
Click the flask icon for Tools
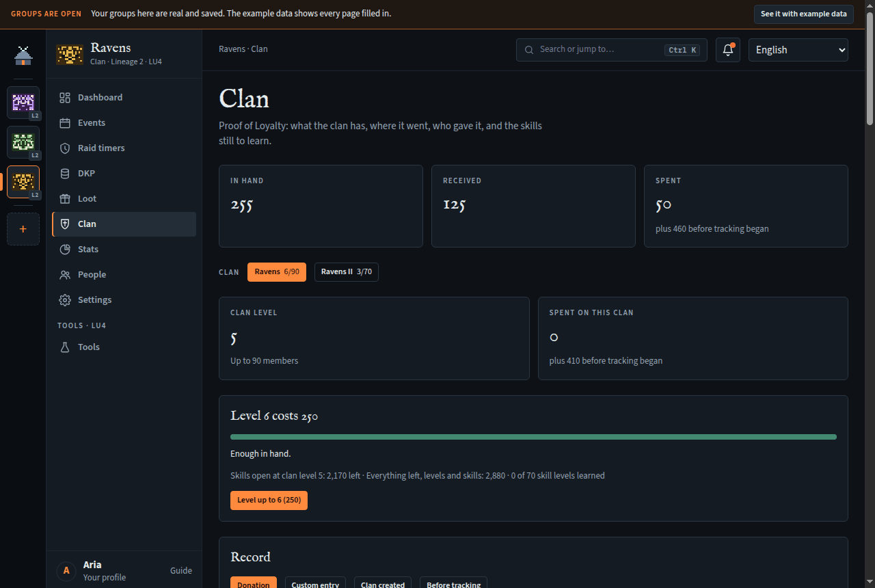65,347
